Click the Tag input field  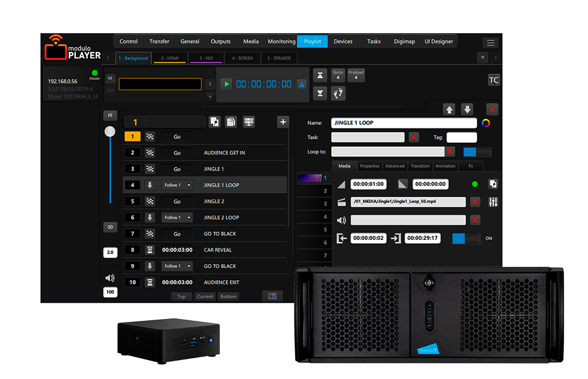(462, 137)
